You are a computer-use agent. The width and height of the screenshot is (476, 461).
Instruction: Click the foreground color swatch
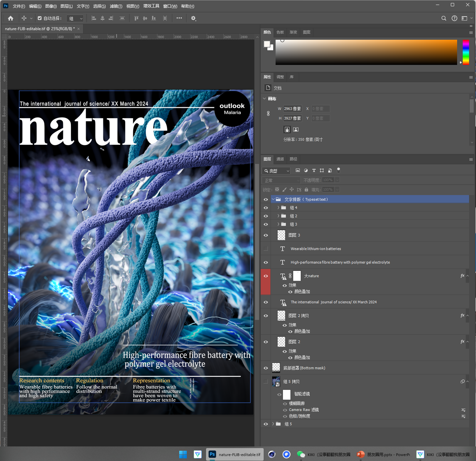point(267,44)
